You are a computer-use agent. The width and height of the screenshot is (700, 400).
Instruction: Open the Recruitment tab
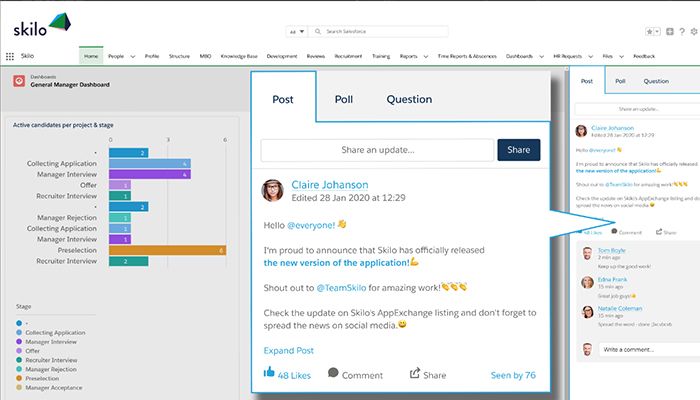(348, 56)
